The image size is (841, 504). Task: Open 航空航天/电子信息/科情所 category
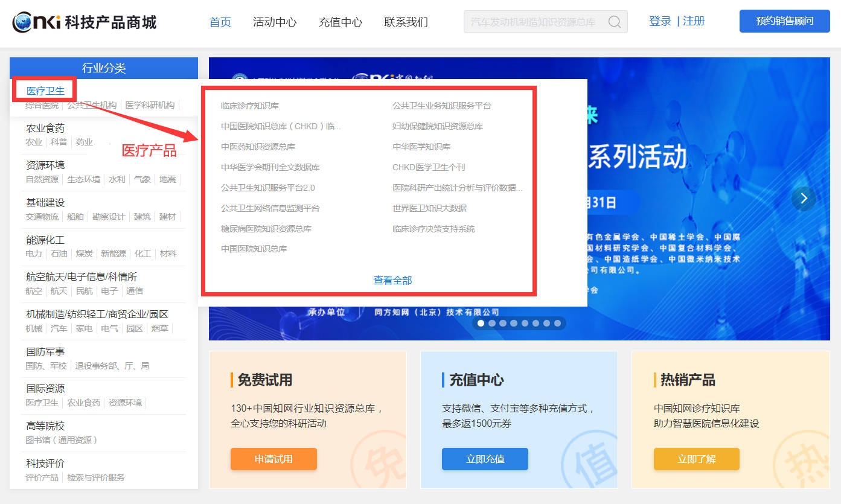point(82,277)
